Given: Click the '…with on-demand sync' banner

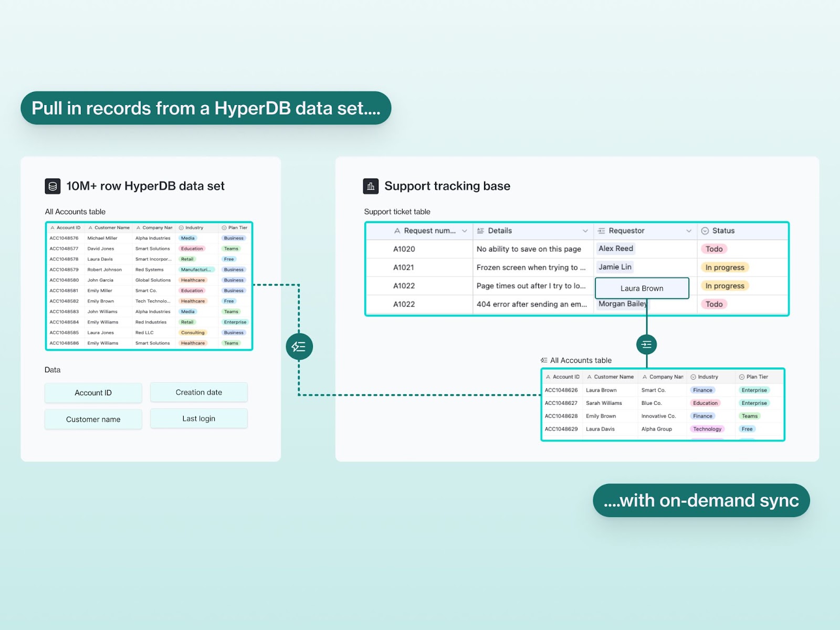Looking at the screenshot, I should tap(701, 500).
